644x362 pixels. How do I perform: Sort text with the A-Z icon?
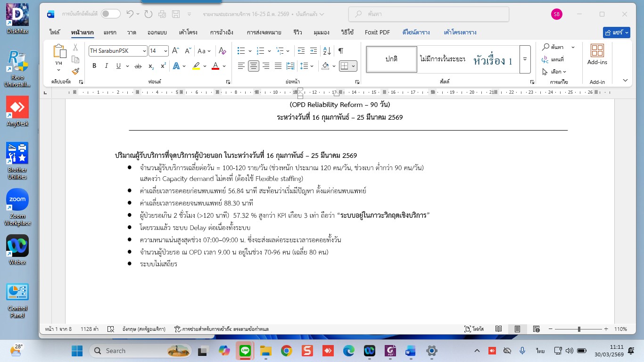click(x=327, y=51)
